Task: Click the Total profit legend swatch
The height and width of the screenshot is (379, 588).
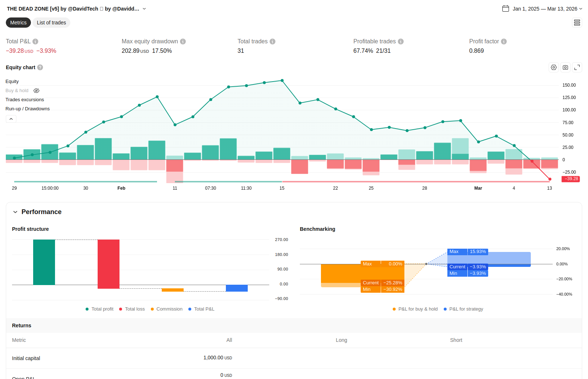Action: tap(87, 309)
